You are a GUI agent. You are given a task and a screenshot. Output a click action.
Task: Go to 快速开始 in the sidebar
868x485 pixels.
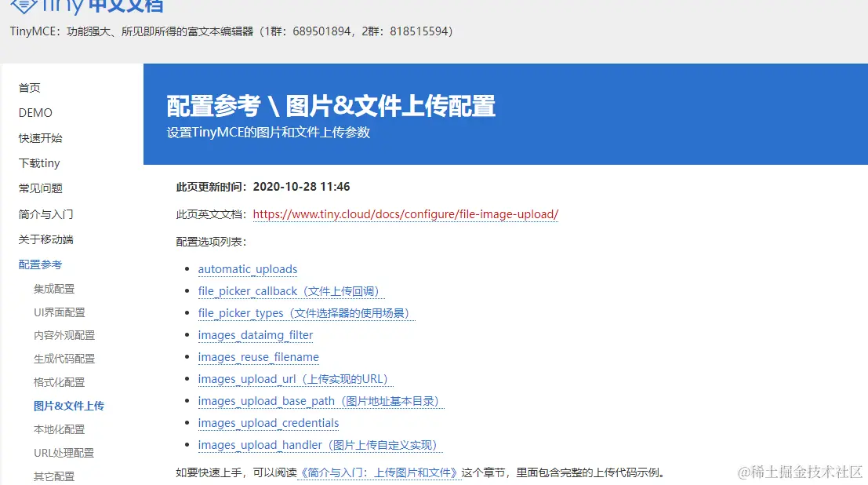[41, 138]
